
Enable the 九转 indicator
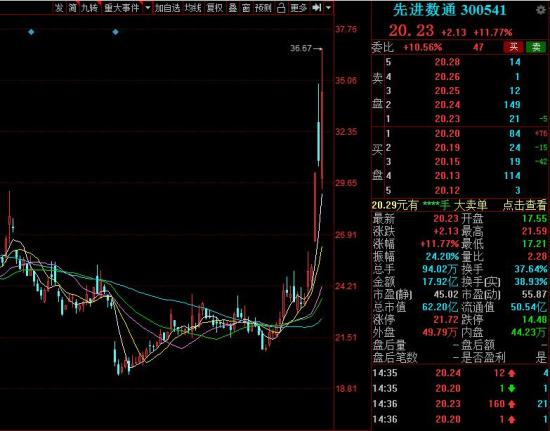pos(89,8)
